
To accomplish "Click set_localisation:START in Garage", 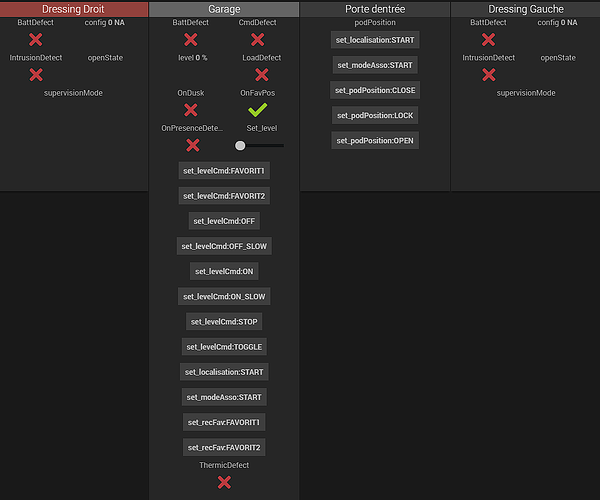I will pos(224,372).
